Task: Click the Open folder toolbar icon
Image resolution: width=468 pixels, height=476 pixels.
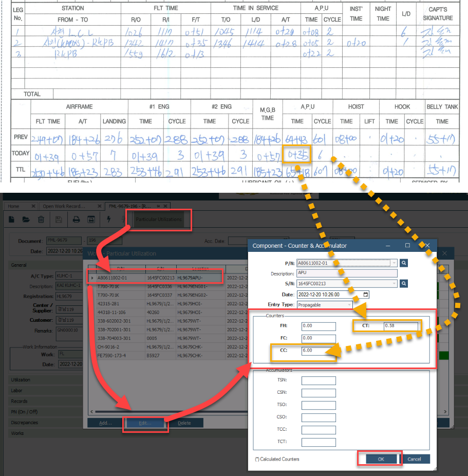Action: 26,219
